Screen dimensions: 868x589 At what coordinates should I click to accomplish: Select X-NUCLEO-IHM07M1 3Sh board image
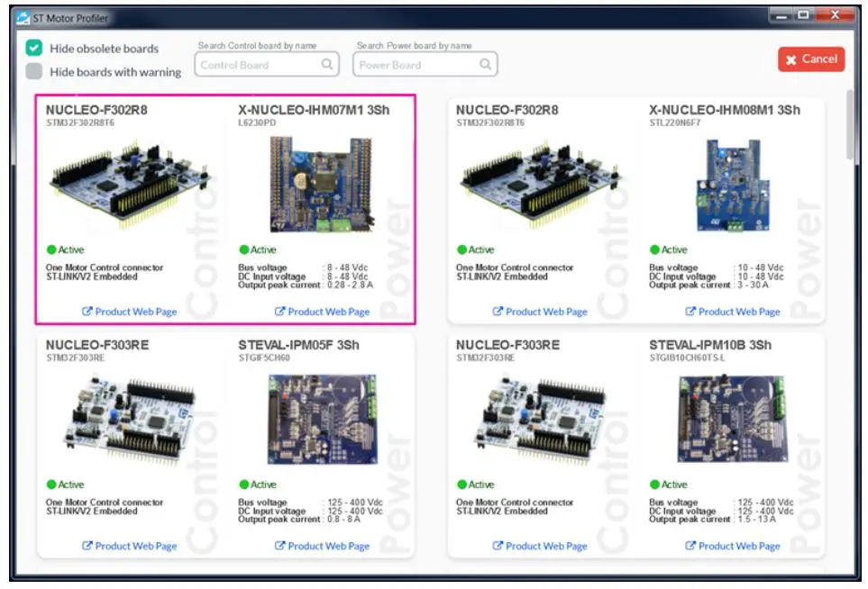pyautogui.click(x=321, y=184)
